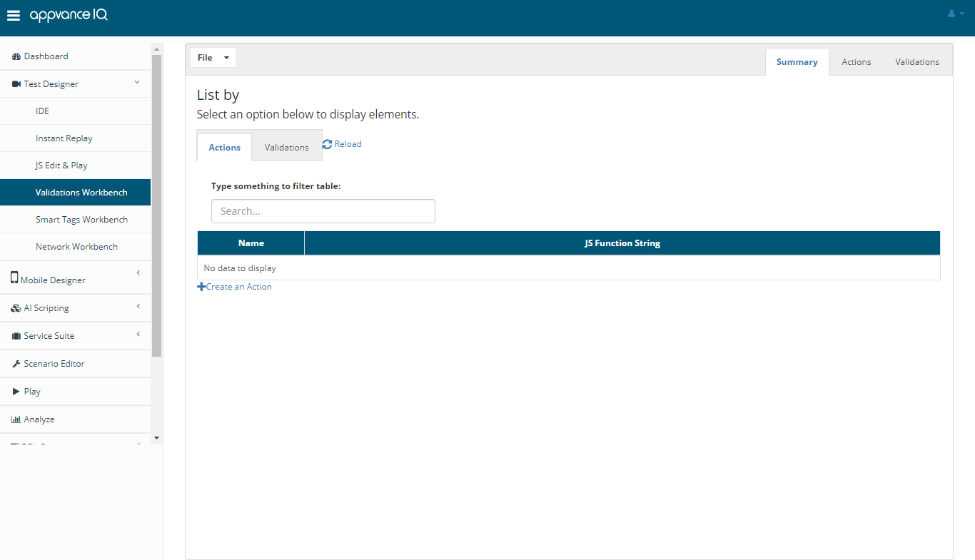Click the Dashboard gauge icon
975x560 pixels.
[16, 56]
